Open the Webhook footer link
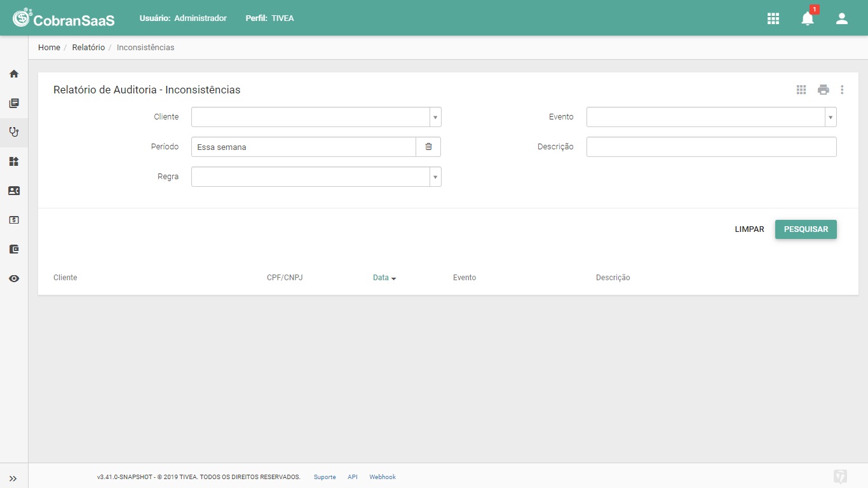The image size is (868, 488). [x=383, y=477]
